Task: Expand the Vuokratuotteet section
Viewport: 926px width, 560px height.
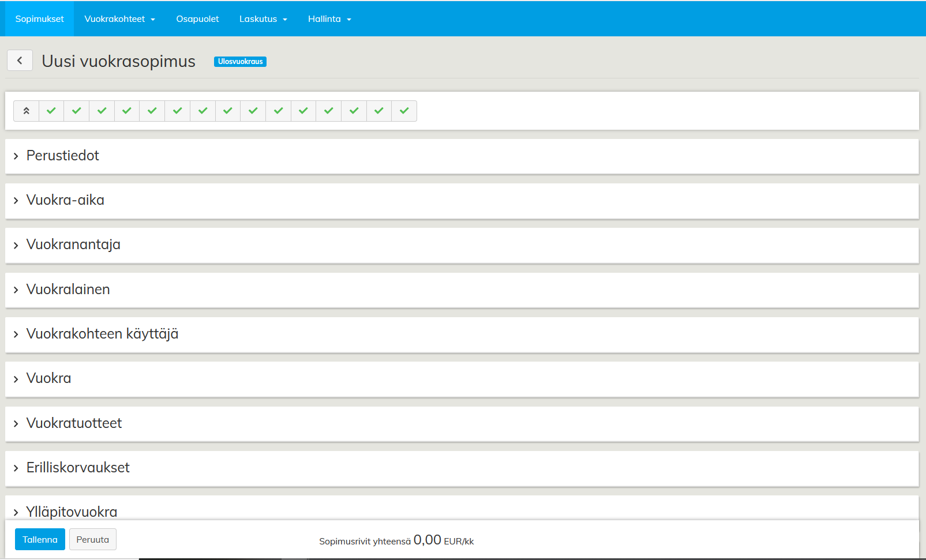Action: [74, 423]
